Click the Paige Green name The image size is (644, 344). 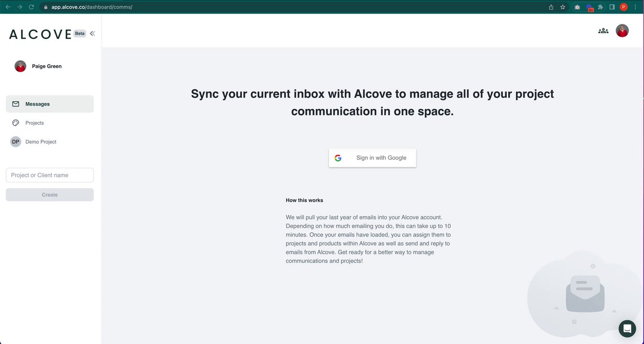pyautogui.click(x=47, y=66)
